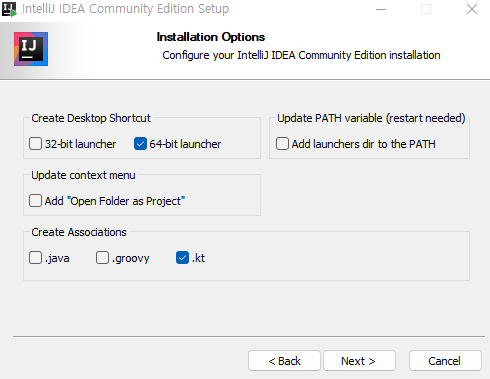The width and height of the screenshot is (490, 379).
Task: Click the Create Desktop Shortcut group label
Action: click(91, 118)
